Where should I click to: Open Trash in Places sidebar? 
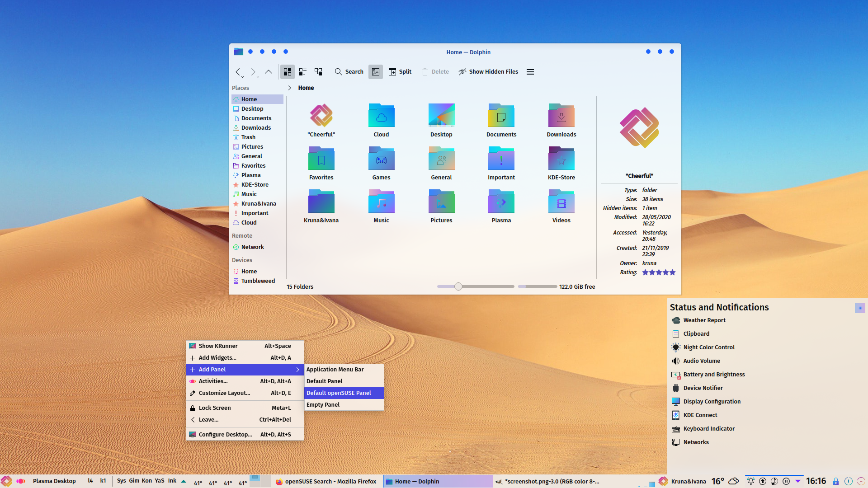click(x=257, y=137)
